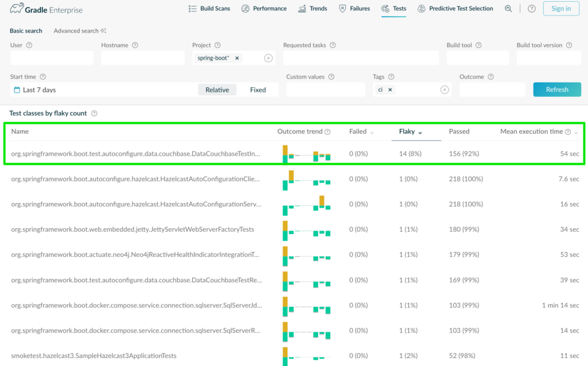Show help for Test classes by flaky count

(94, 113)
